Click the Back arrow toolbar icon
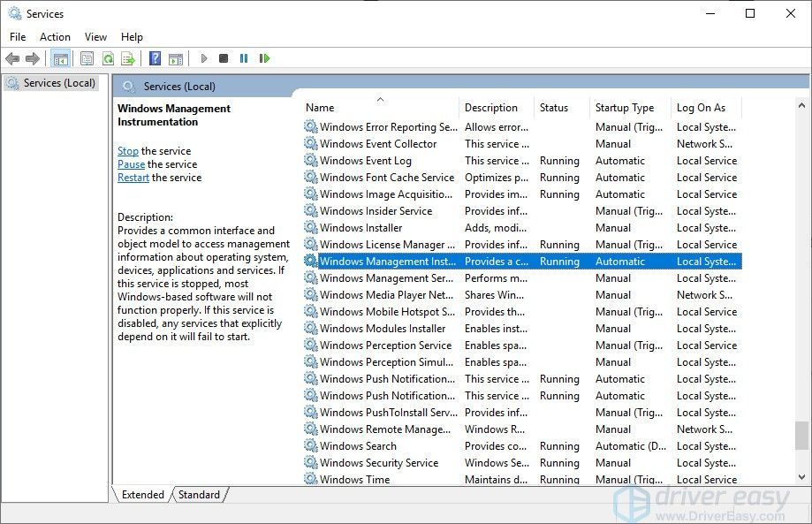 tap(12, 58)
